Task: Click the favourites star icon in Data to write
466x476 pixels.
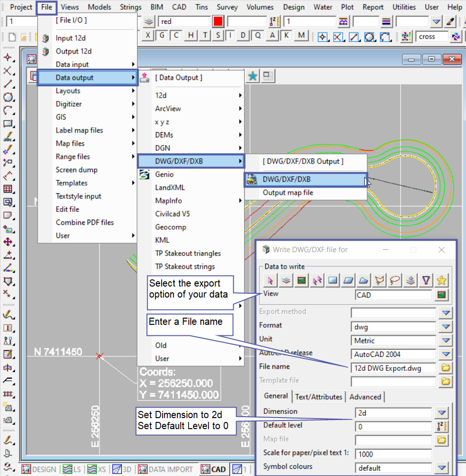Action: pyautogui.click(x=442, y=281)
